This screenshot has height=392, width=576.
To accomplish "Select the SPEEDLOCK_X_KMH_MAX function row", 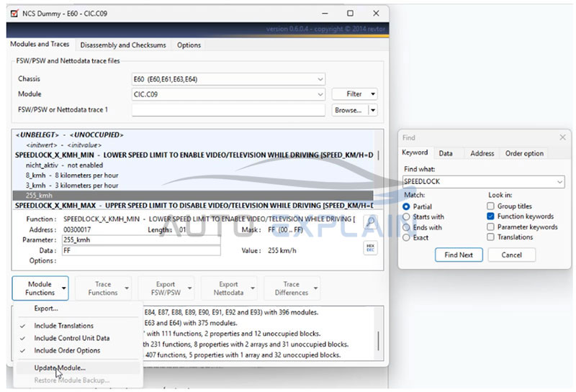I will (193, 206).
